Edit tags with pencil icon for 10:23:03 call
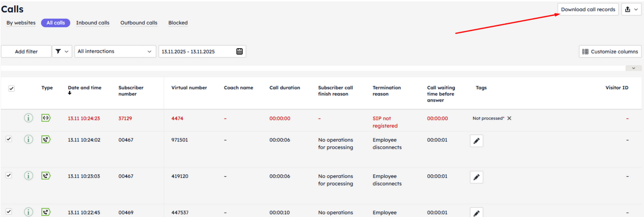Screen dimensions: 644x217 (476, 177)
